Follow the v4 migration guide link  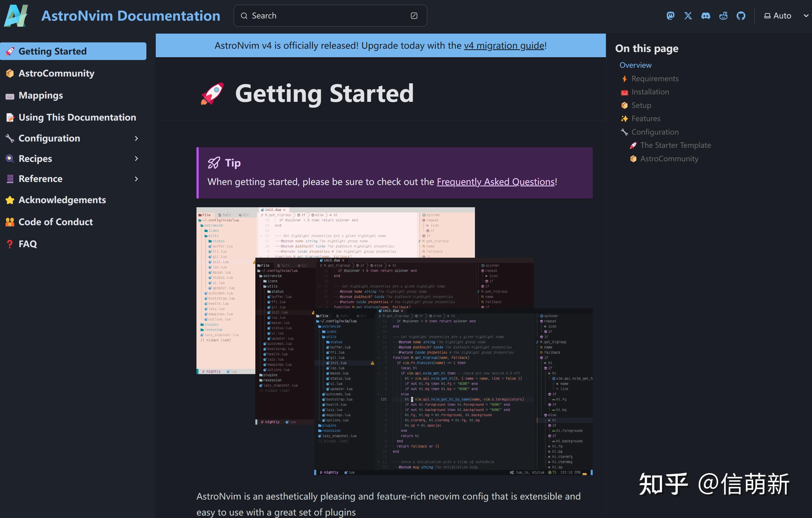click(x=504, y=45)
